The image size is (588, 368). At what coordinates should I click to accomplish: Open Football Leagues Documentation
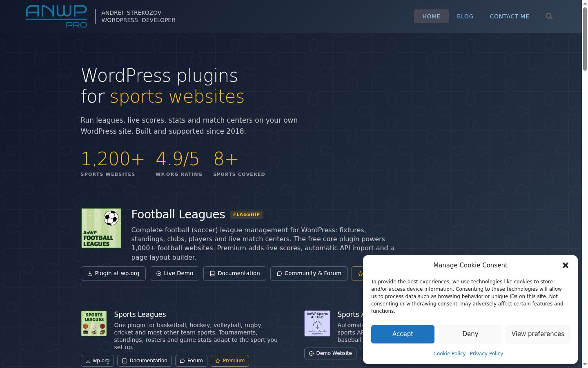[x=235, y=274]
